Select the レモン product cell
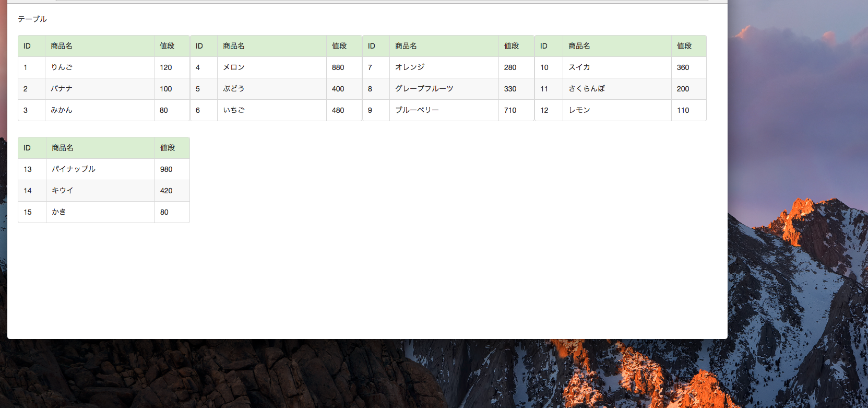 click(617, 110)
